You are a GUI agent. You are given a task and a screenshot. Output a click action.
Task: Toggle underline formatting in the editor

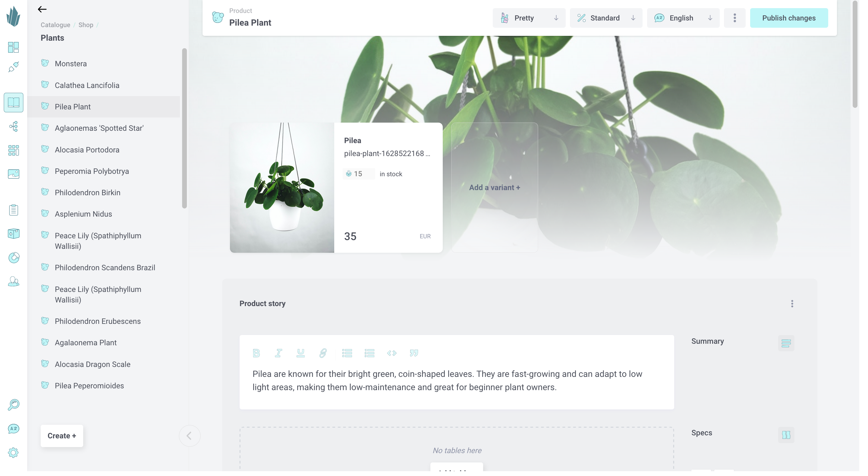click(x=300, y=353)
